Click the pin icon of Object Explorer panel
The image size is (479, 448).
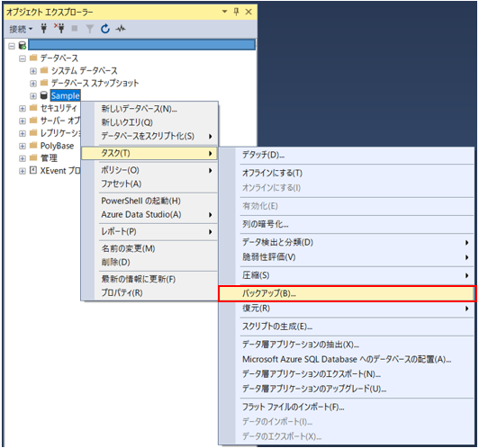(236, 12)
